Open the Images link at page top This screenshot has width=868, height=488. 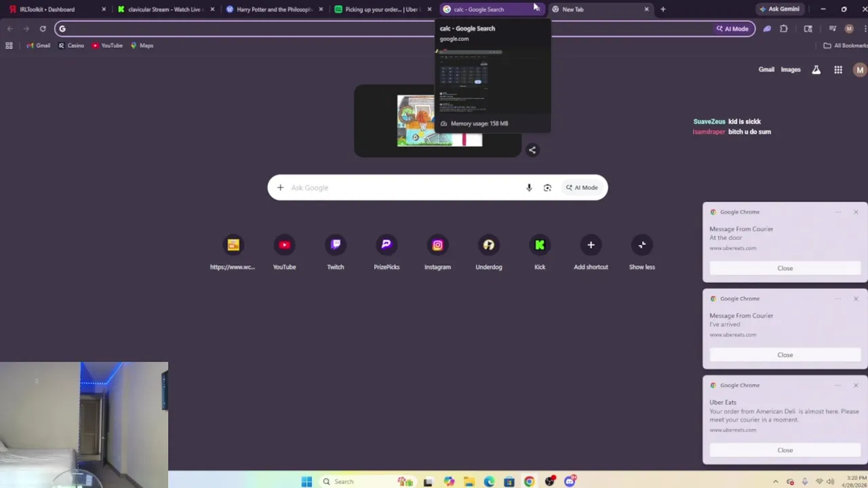point(791,70)
